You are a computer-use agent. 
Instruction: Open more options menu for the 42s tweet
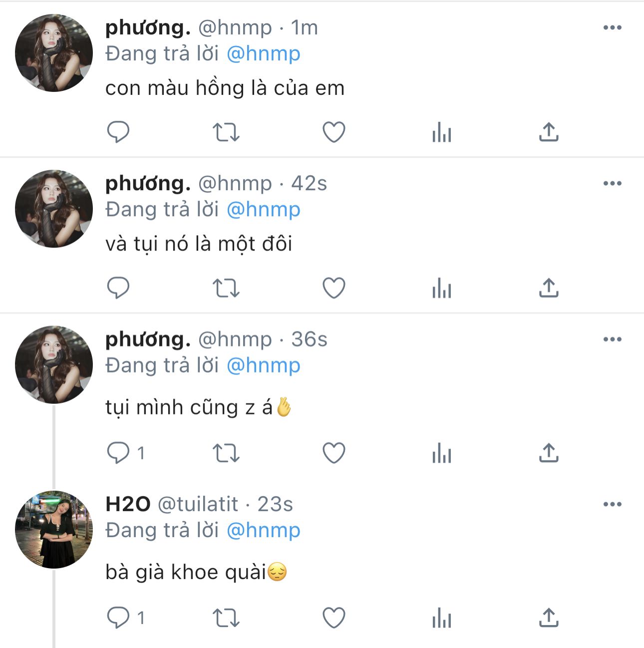[x=612, y=184]
